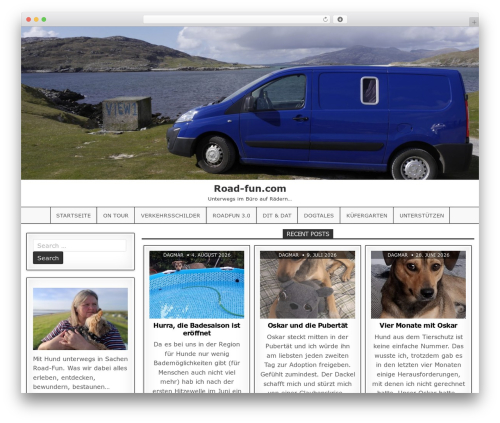Viewport: 500px width, 423px height.
Task: Open the Verkehrsschilder menu item
Action: click(x=170, y=215)
